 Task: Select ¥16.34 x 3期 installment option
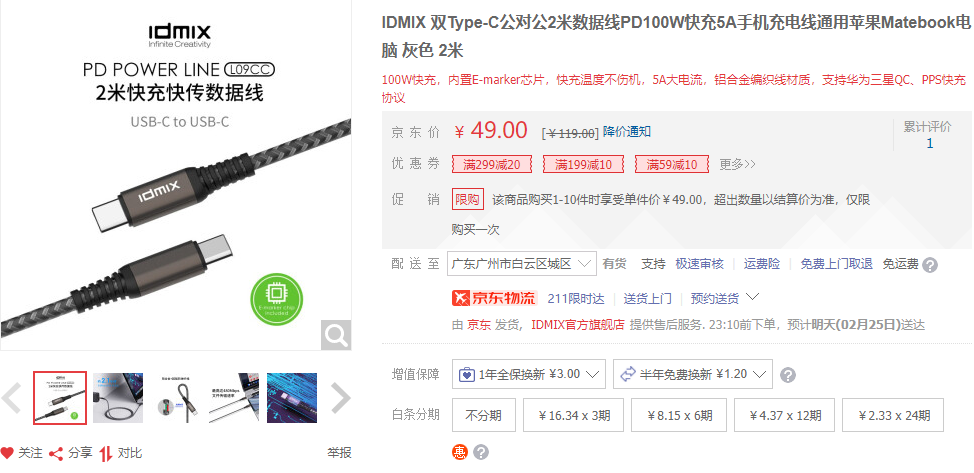tap(574, 415)
